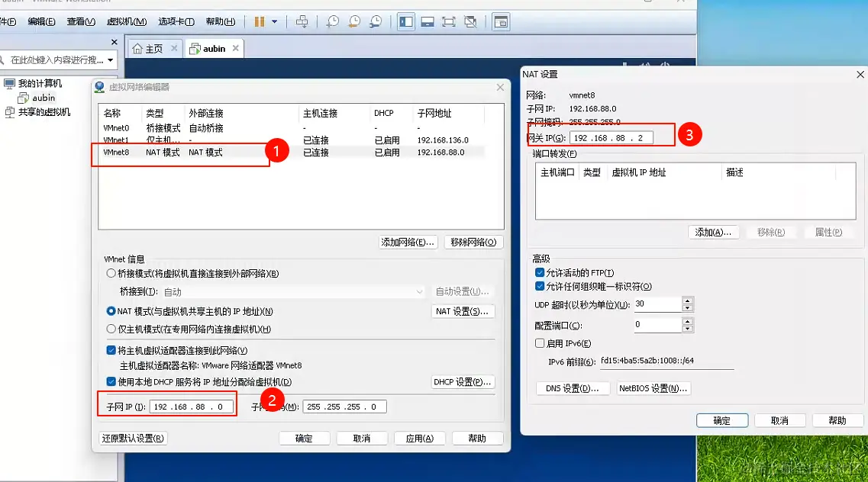Select 共享的虚拟机 in the library

click(x=44, y=112)
